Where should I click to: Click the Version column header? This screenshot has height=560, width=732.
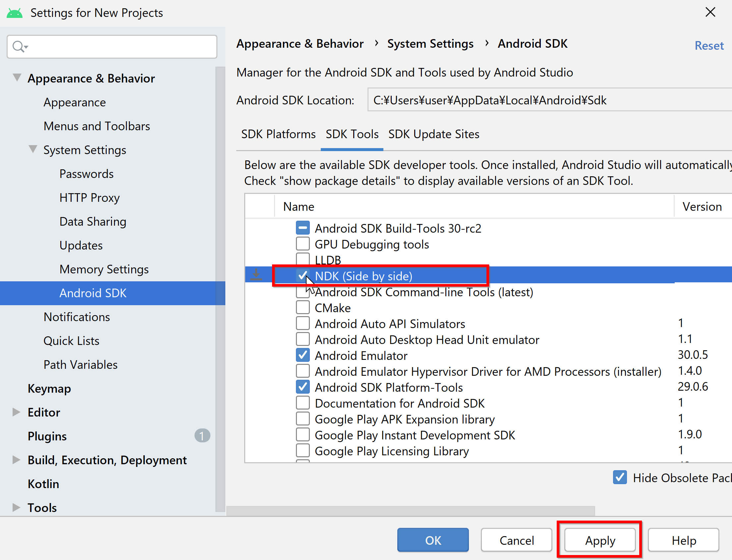point(703,206)
